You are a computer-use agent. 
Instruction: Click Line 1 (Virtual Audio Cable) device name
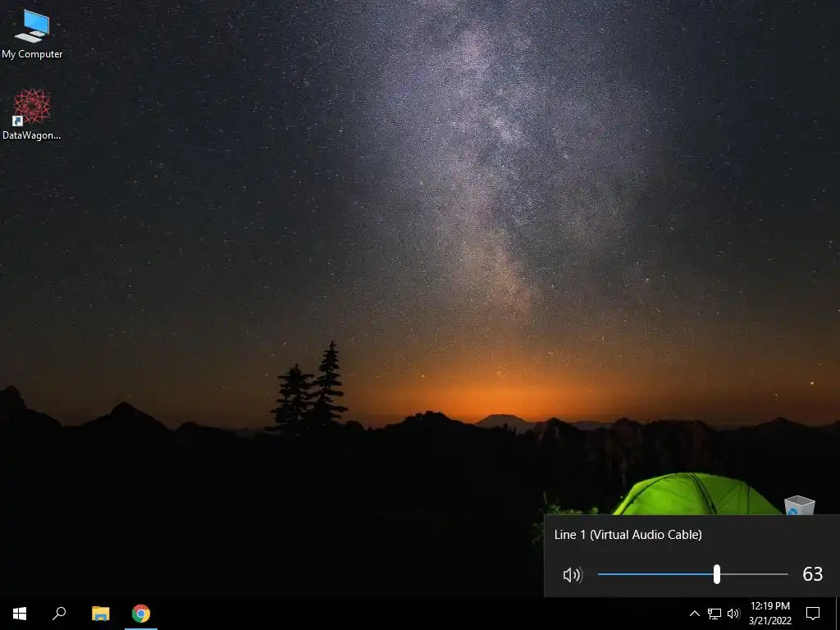[628, 535]
